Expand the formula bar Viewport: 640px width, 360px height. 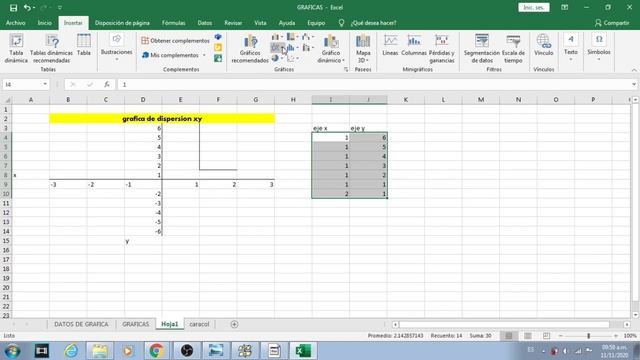click(x=633, y=84)
